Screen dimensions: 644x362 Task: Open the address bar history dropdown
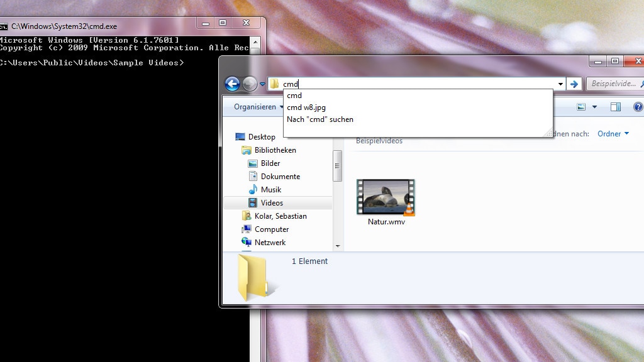(560, 84)
